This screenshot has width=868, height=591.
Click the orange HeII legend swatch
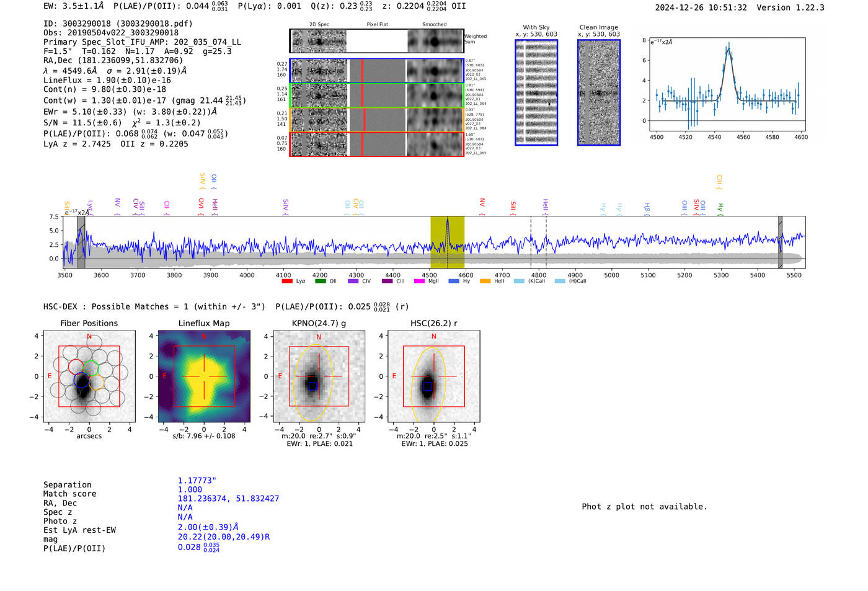coord(485,281)
